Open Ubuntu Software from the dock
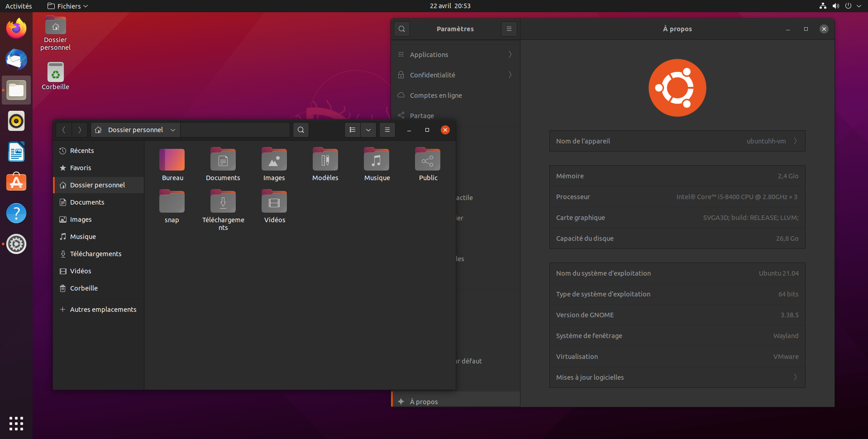Screen dimensions: 868x439 [x=16, y=181]
